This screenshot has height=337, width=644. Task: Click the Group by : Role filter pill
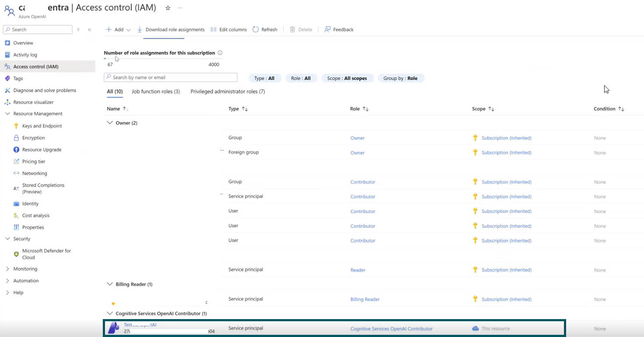[x=400, y=78]
